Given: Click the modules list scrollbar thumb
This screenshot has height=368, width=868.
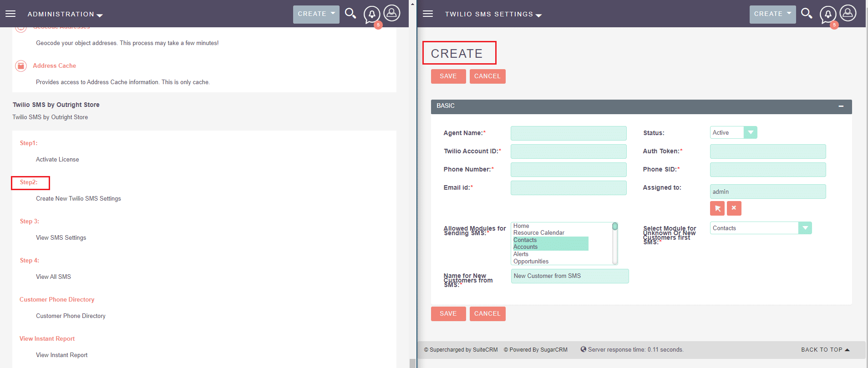Looking at the screenshot, I should click(615, 226).
